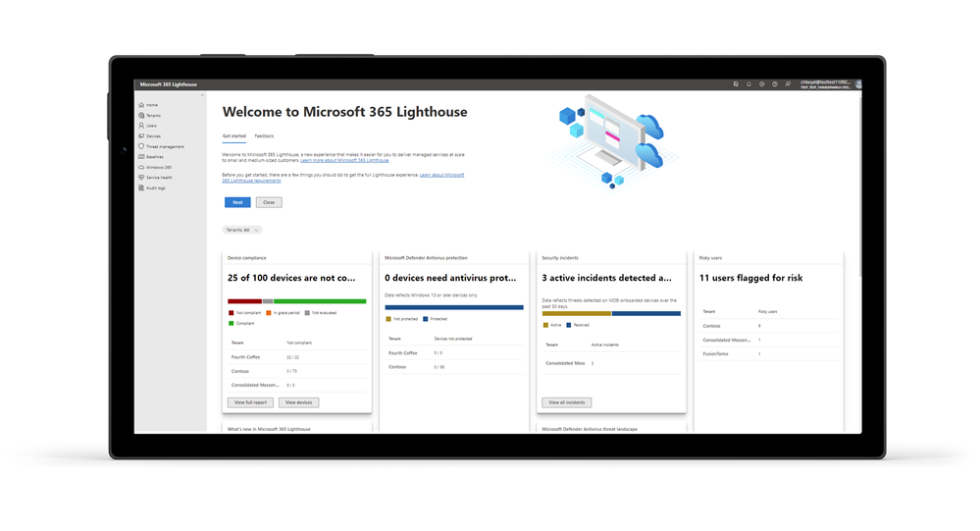
Task: Click '0 devices need antivirus prot...' heading
Action: point(450,278)
